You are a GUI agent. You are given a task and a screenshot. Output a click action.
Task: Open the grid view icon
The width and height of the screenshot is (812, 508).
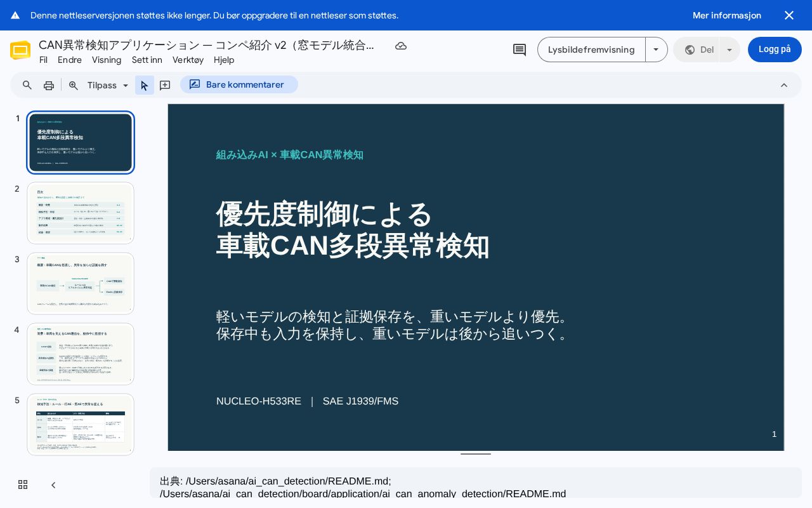23,485
